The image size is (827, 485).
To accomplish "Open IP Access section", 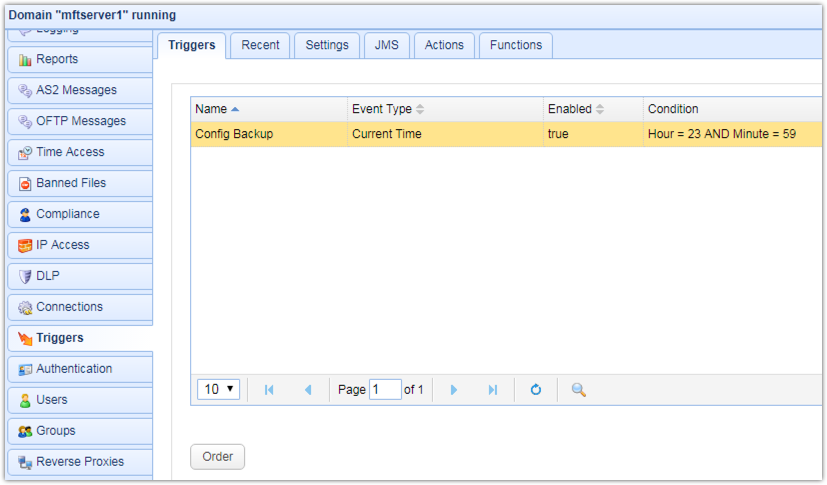I will pyautogui.click(x=80, y=246).
